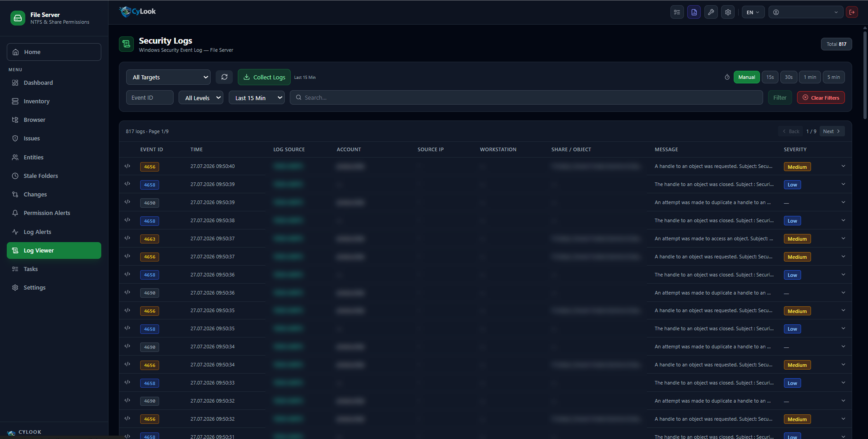Click the "817 logs · Page 1/9" text
868x439 pixels.
point(147,131)
